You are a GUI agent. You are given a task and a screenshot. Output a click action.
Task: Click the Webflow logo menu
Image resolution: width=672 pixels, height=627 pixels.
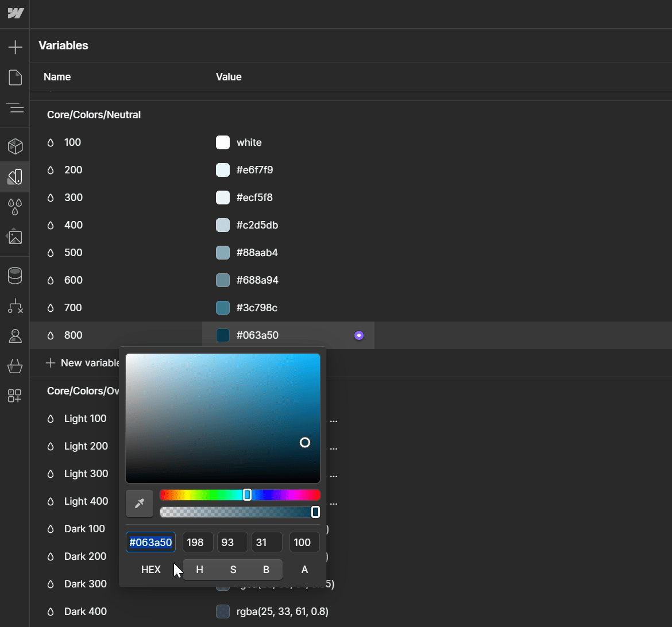(x=14, y=14)
